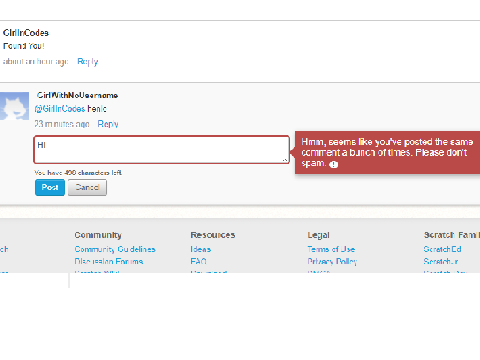Click the spam warning message text
Screen dimensions: 480x360
click(387, 152)
